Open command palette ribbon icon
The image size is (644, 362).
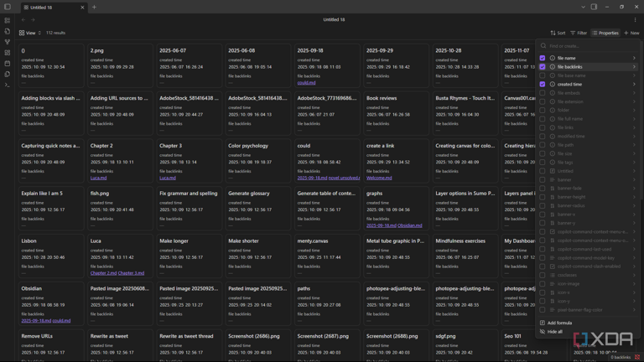tap(7, 85)
